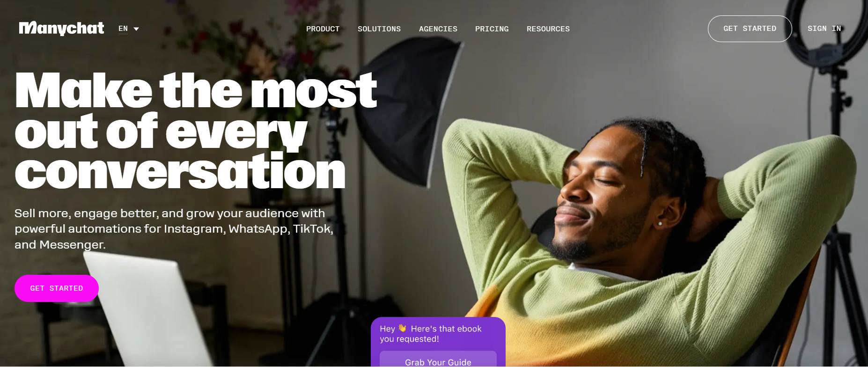Open the EN language dropdown arrow
Viewport: 868px width, 367px height.
pos(136,29)
